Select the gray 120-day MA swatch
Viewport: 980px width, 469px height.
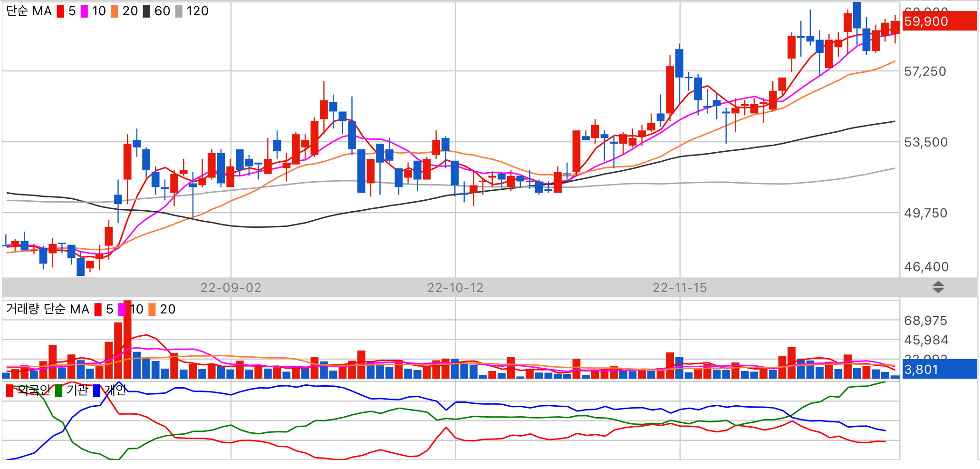[x=179, y=11]
